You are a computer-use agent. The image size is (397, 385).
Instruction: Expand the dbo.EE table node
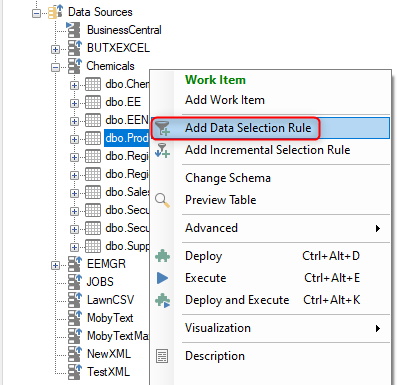74,104
